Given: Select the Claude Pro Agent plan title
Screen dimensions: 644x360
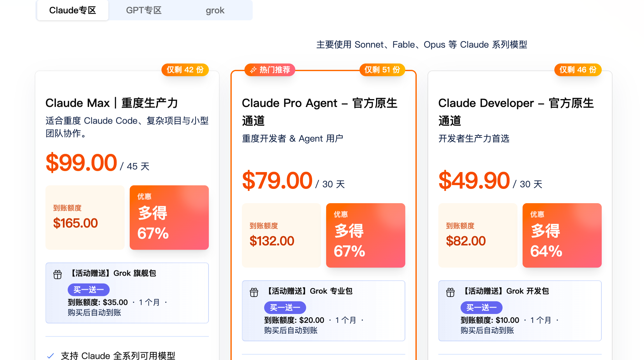Looking at the screenshot, I should point(320,112).
